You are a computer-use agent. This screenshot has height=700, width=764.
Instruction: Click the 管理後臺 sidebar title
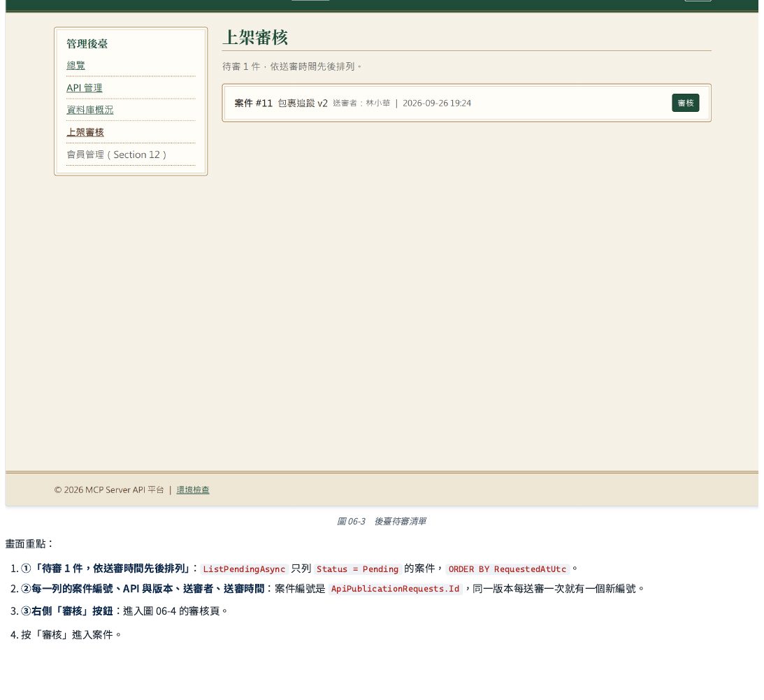(87, 43)
